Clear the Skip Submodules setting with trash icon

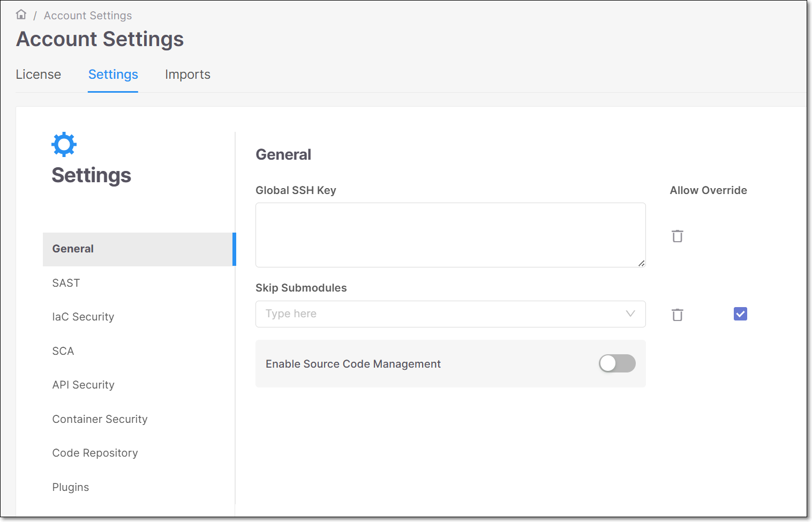click(678, 315)
